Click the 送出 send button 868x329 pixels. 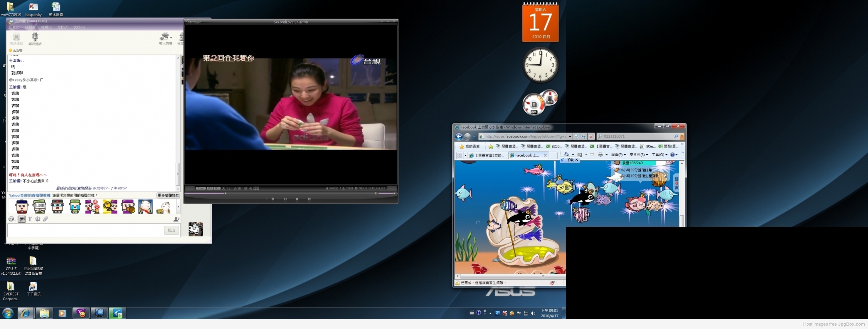pyautogui.click(x=171, y=230)
